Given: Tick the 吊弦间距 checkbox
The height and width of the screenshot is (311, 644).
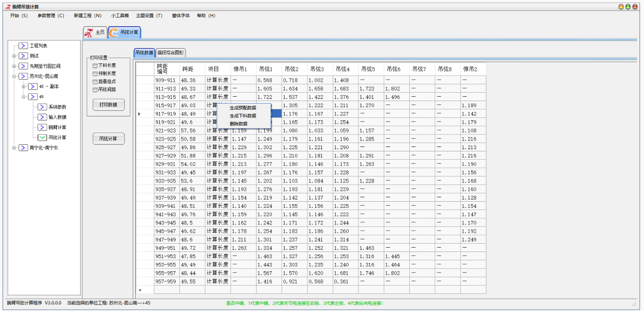Looking at the screenshot, I should (x=95, y=90).
